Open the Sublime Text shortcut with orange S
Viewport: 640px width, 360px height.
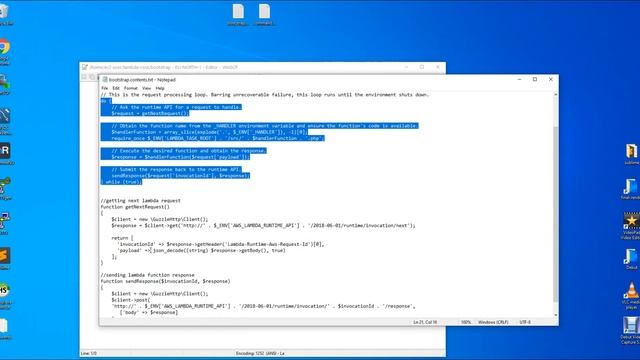[x=4, y=258]
